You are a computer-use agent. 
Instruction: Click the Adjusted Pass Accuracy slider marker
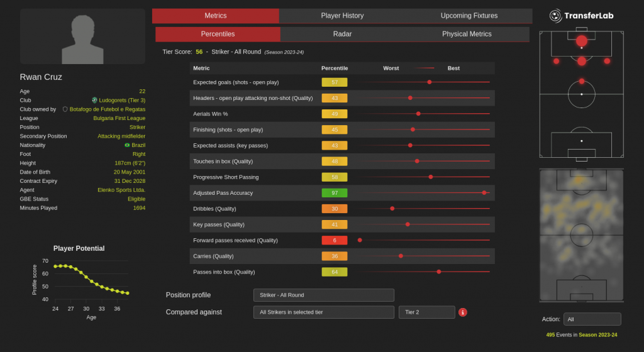coord(484,192)
